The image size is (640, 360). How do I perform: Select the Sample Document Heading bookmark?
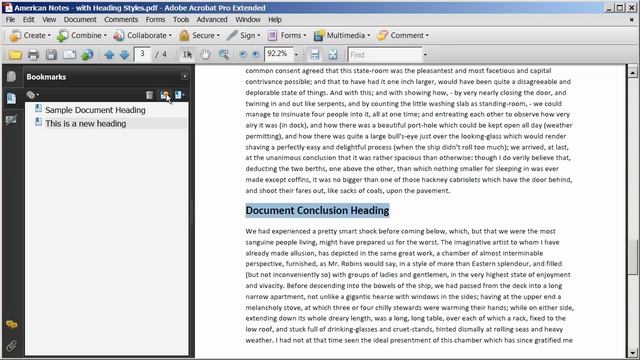[95, 110]
